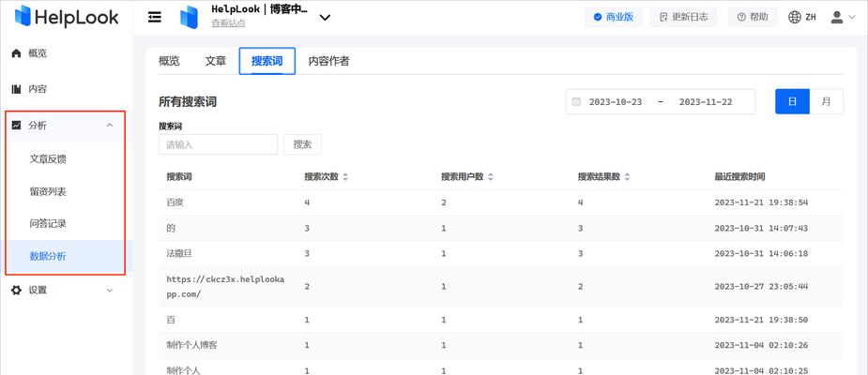Select the 搜索词 tab
The height and width of the screenshot is (375, 868).
266,61
